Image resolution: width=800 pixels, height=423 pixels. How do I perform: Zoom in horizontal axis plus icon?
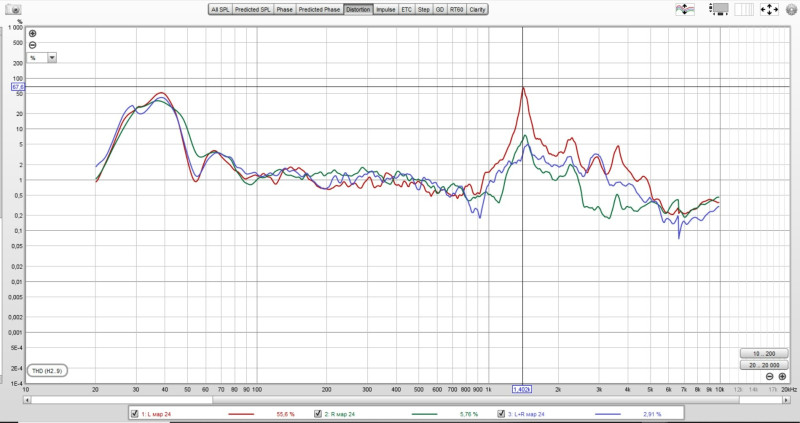[782, 377]
